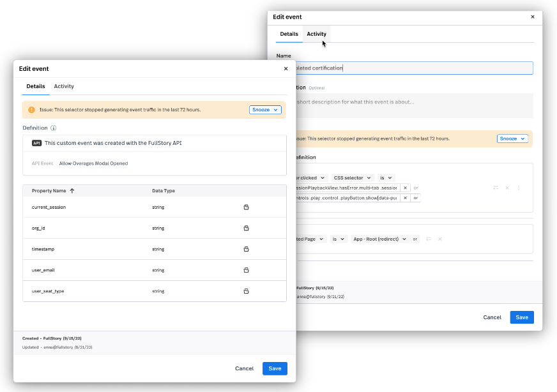557x392 pixels.
Task: Click the icon in the current_session row
Action: (x=246, y=207)
